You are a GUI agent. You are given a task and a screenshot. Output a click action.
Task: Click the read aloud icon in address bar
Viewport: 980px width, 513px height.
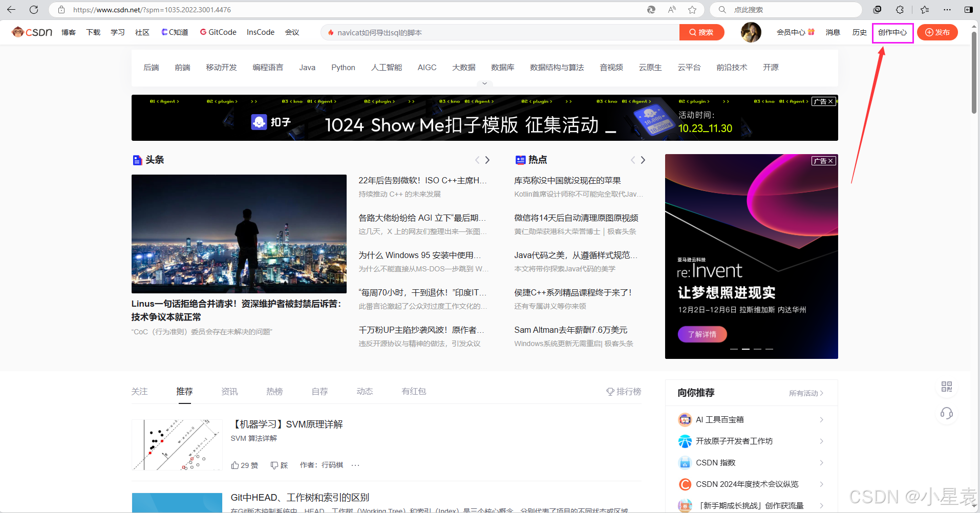672,10
